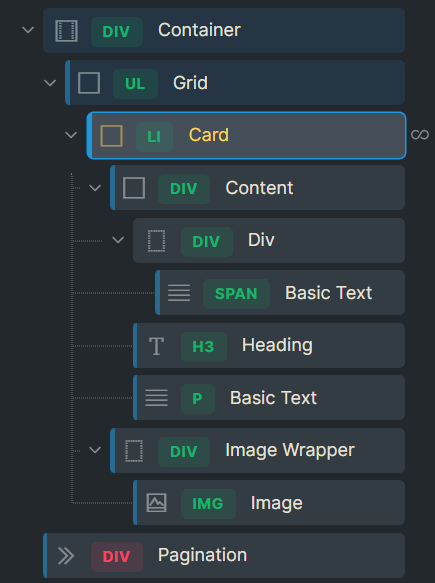Click the yellow square icon on Card
The width and height of the screenshot is (435, 583).
[x=112, y=136]
